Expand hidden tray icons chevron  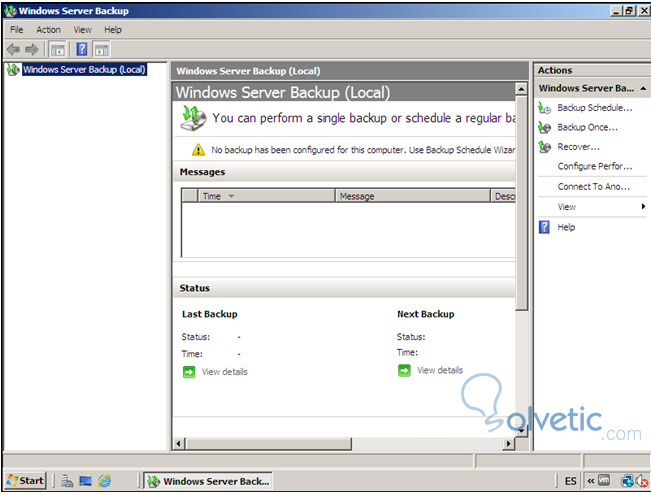pyautogui.click(x=590, y=481)
